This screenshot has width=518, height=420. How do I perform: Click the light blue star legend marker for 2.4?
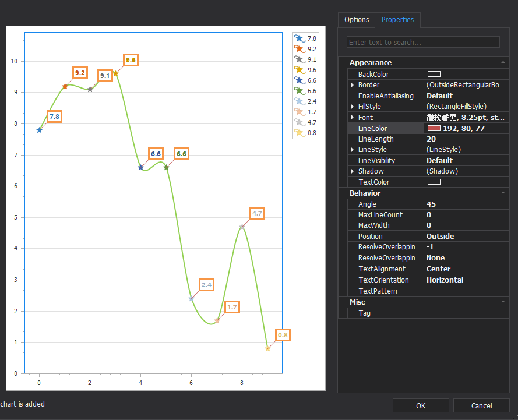pos(299,101)
